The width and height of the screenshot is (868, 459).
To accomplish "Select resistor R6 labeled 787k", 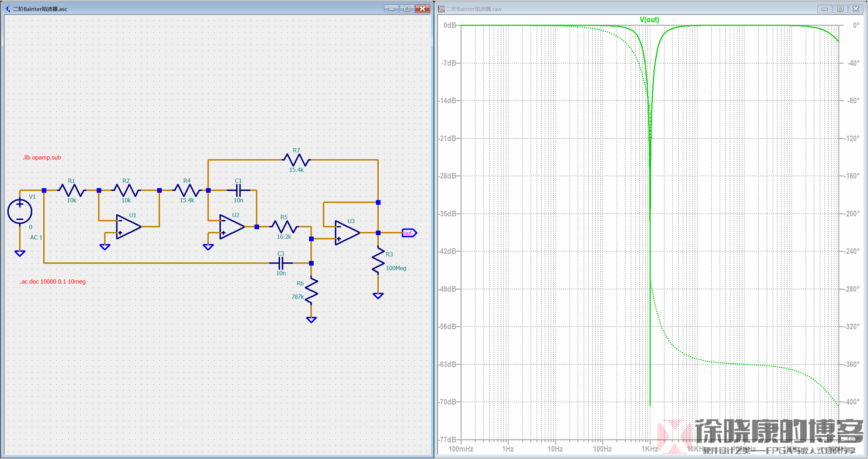I will 311,291.
